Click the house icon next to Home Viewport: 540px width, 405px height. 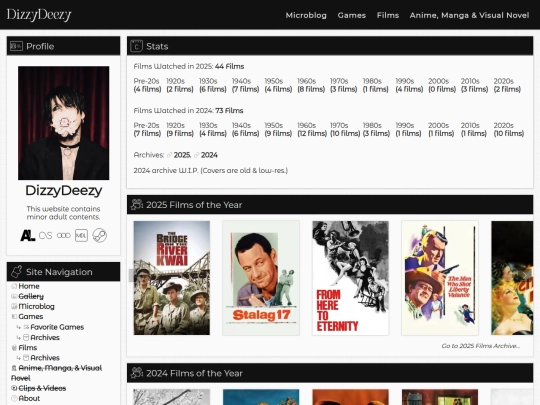[14, 286]
